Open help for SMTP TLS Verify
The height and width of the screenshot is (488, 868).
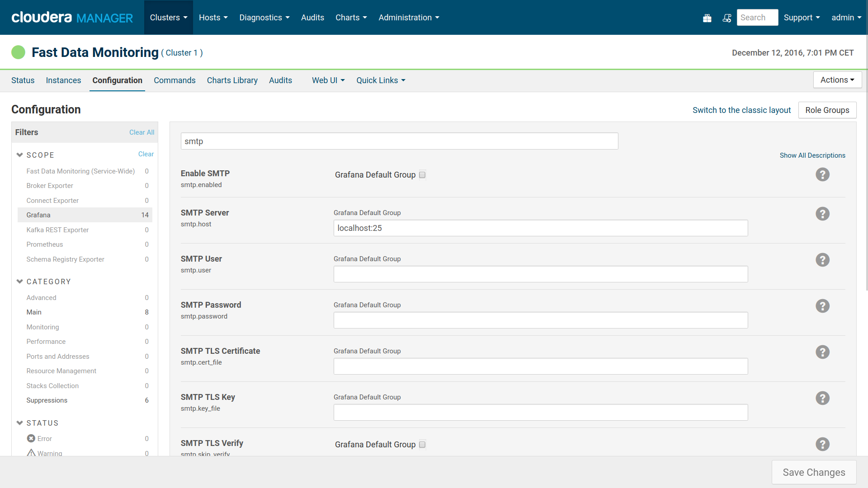(822, 444)
